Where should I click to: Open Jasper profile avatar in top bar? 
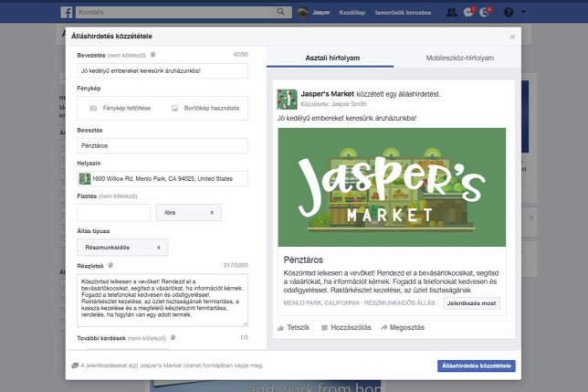pyautogui.click(x=302, y=13)
